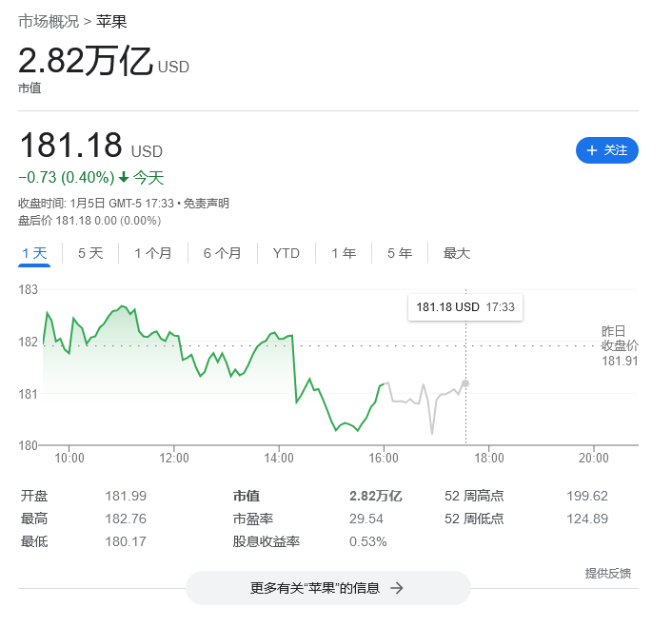Click the gray chart marker dot at 17:33
The width and height of the screenshot is (672, 627).
(x=465, y=383)
